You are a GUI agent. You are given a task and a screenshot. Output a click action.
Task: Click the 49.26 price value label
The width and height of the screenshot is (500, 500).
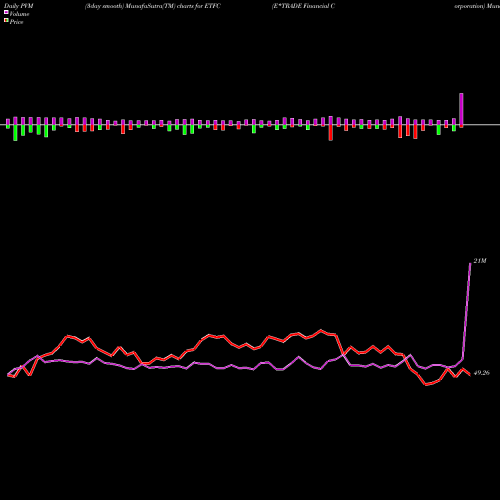pyautogui.click(x=482, y=373)
